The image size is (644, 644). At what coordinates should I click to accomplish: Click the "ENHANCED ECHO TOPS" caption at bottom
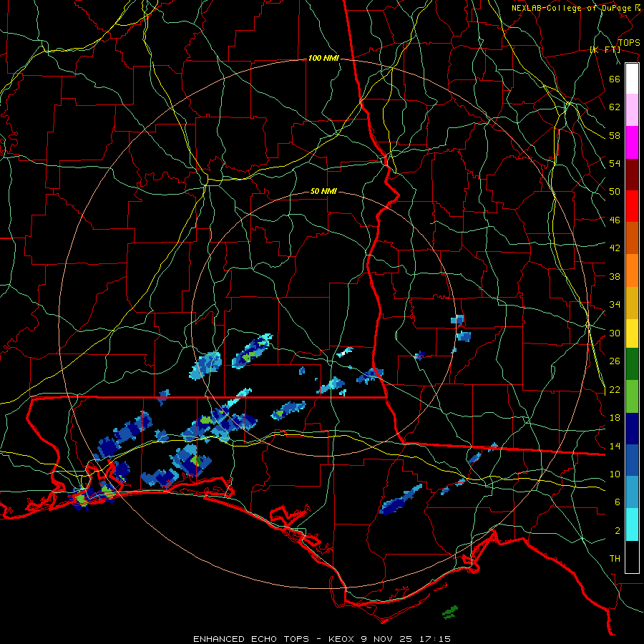(x=251, y=639)
